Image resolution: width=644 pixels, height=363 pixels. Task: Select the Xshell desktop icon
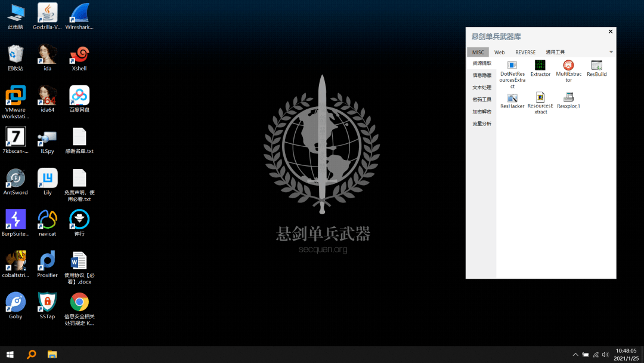pyautogui.click(x=79, y=58)
